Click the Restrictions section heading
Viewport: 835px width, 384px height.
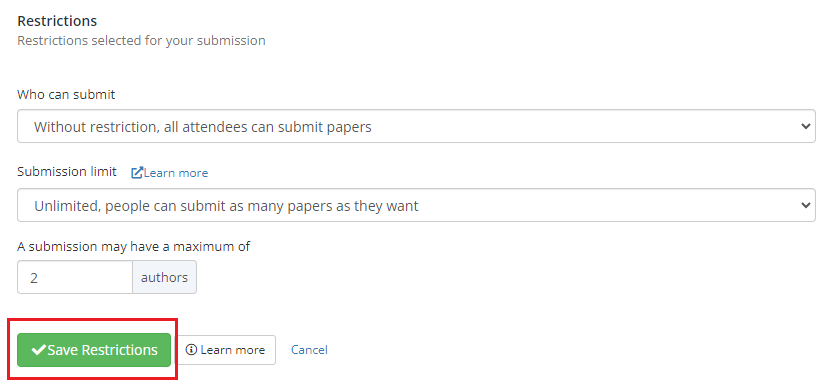[57, 21]
